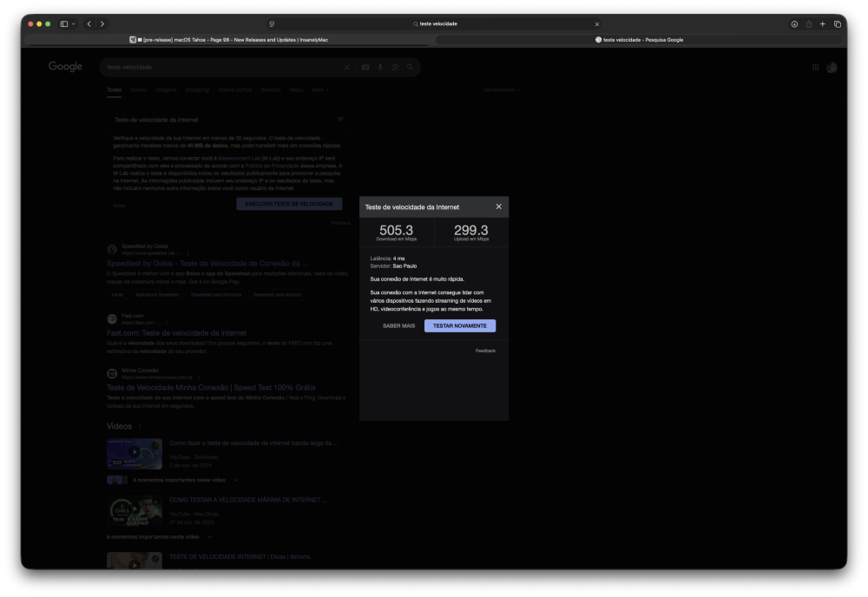Switch to the macOS Tahoe InsanelyMac tab

coord(229,40)
